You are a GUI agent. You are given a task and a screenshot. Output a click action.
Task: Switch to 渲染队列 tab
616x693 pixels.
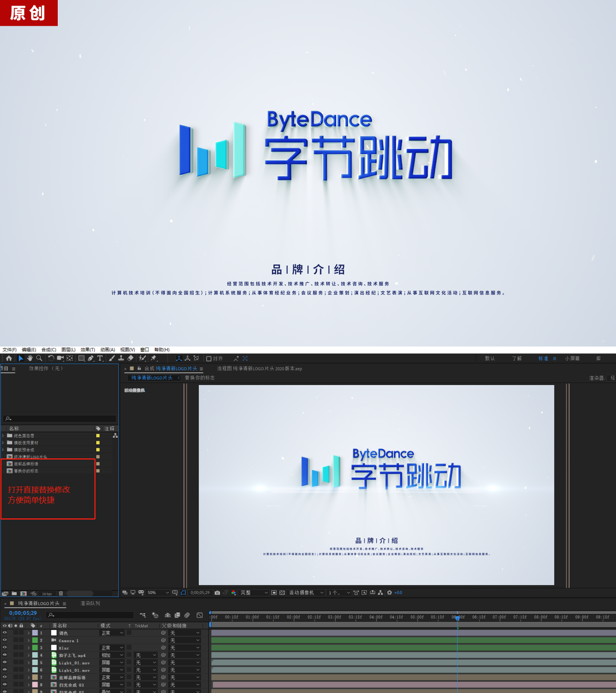[90, 603]
